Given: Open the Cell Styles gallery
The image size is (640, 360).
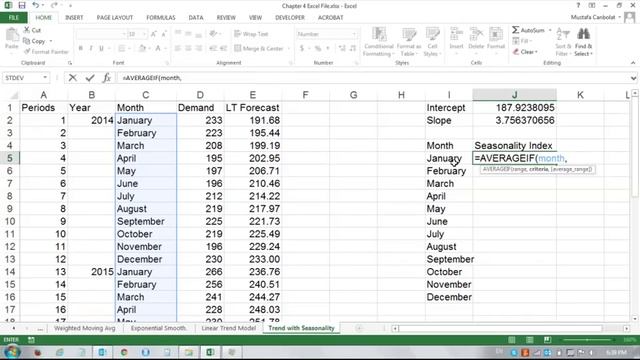Looking at the screenshot, I should tap(432, 41).
